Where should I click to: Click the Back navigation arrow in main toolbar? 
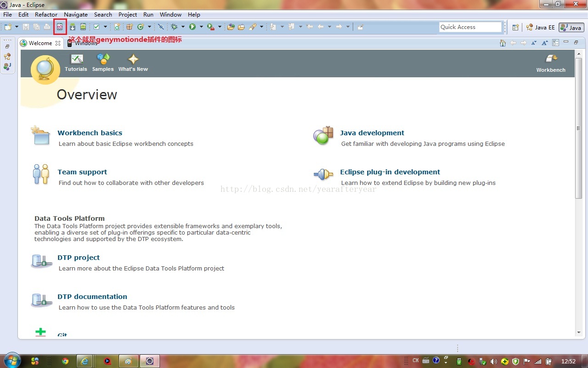320,27
